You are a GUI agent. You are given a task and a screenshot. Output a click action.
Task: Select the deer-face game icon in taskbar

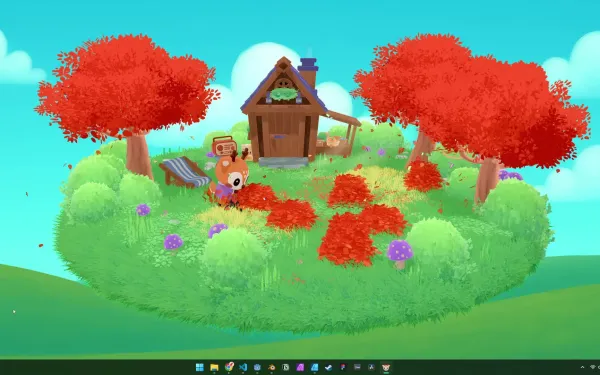pyautogui.click(x=386, y=367)
